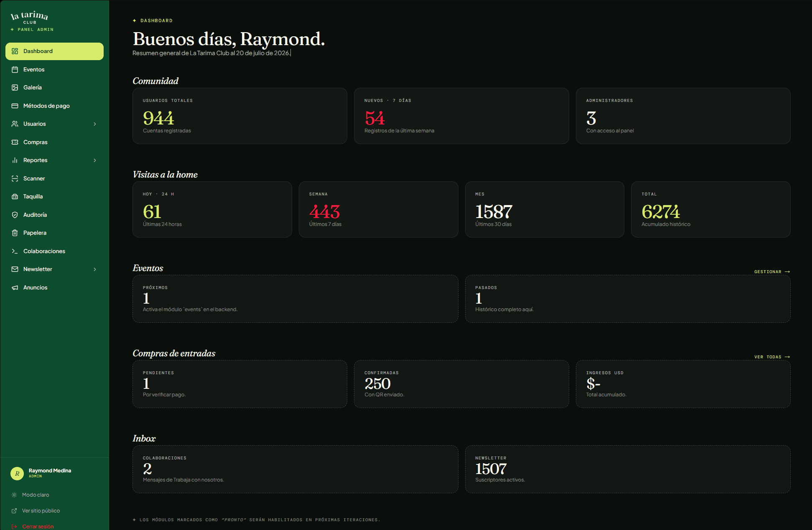Expand the Newsletter submenu chevron
The height and width of the screenshot is (530, 812).
click(x=95, y=269)
